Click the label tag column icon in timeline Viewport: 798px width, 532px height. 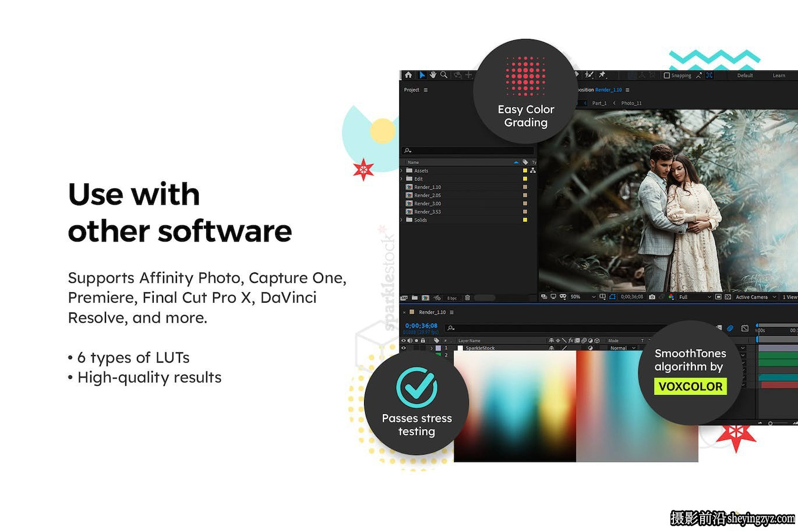click(x=436, y=341)
